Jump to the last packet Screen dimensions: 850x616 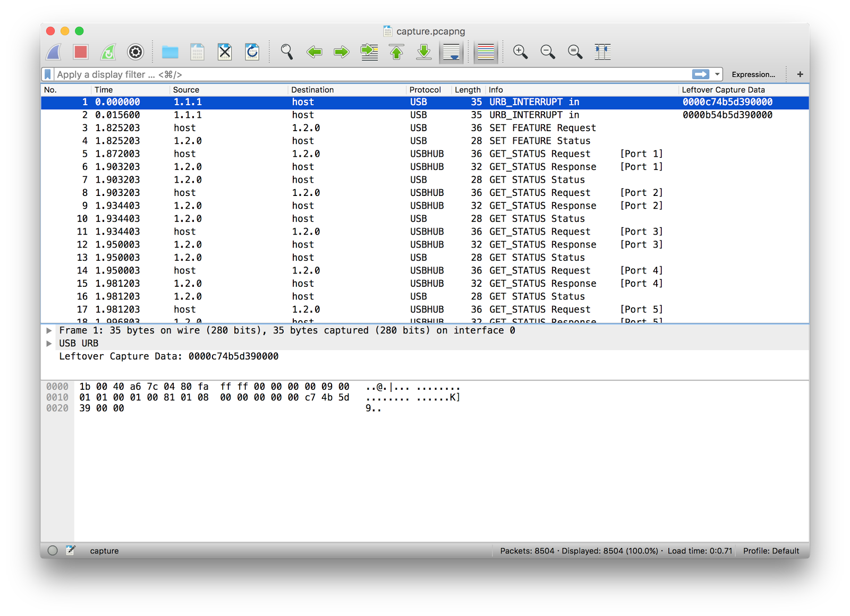point(424,52)
